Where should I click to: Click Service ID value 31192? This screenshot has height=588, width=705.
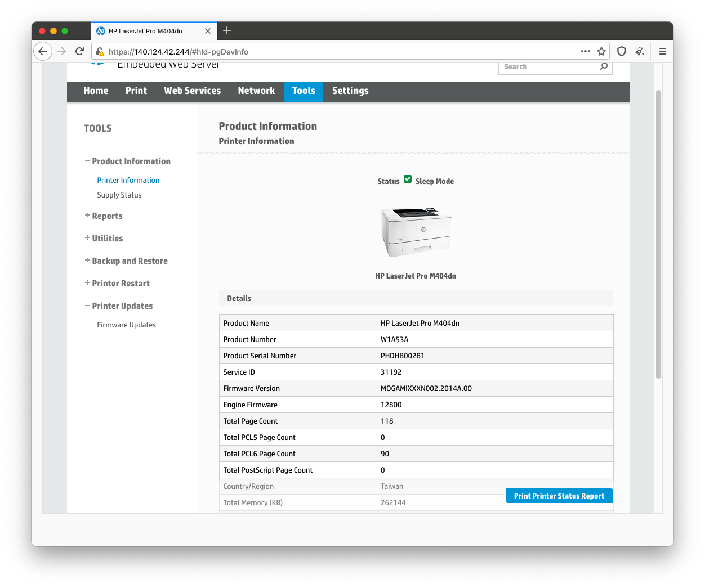pyautogui.click(x=391, y=372)
